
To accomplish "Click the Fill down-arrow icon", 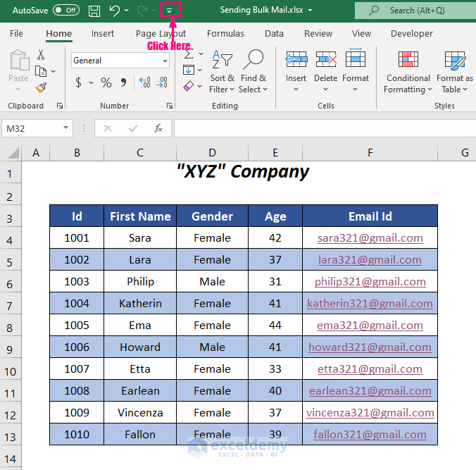I will [189, 70].
